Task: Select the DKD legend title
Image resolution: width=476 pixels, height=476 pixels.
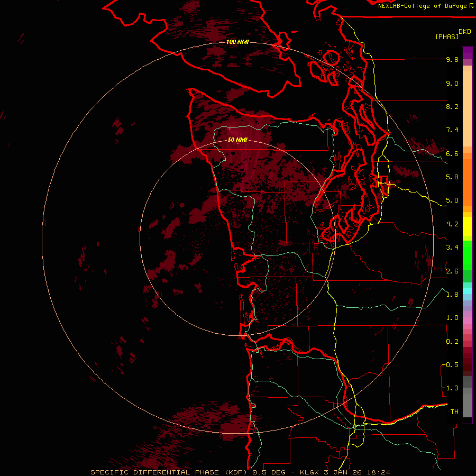Action: tap(465, 32)
